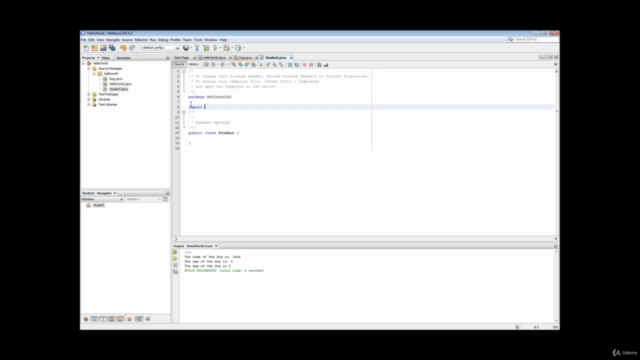Image resolution: width=640 pixels, height=360 pixels.
Task: Click the settings icon in Output panel sidebar
Action: [176, 272]
